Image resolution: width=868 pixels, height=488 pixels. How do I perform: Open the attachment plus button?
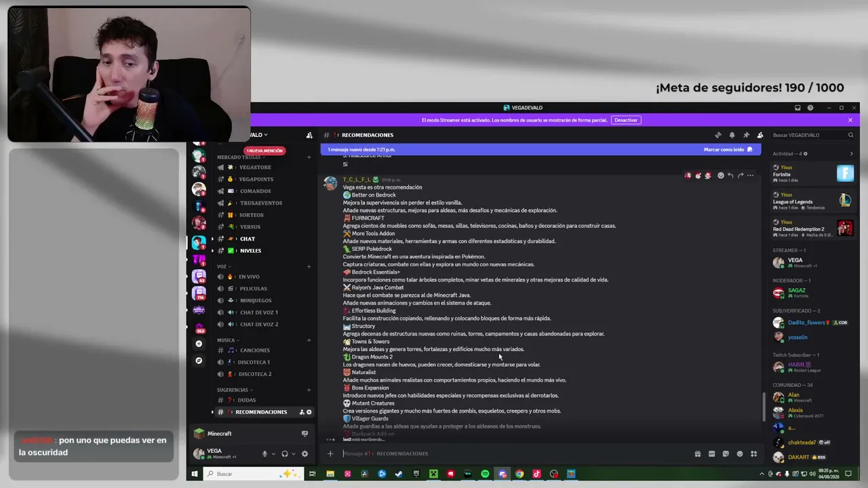(x=330, y=453)
